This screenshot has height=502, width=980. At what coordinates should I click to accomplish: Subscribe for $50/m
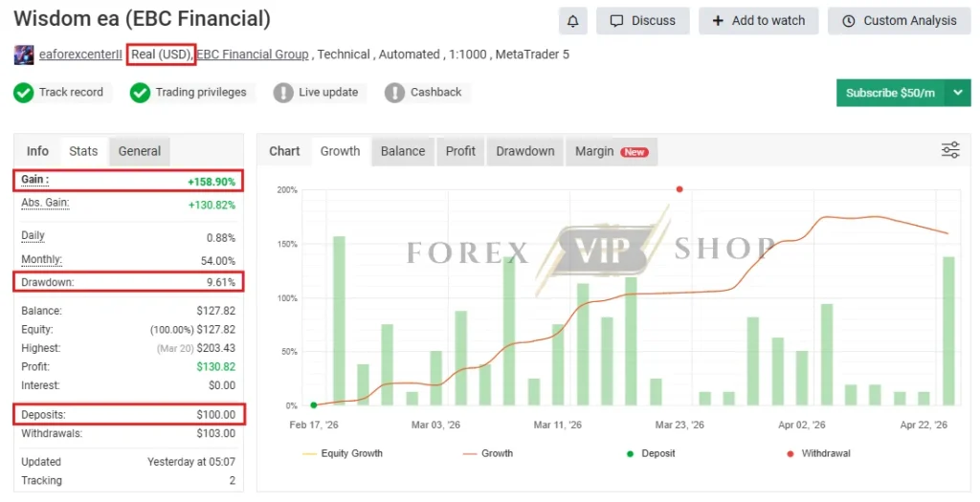(890, 93)
